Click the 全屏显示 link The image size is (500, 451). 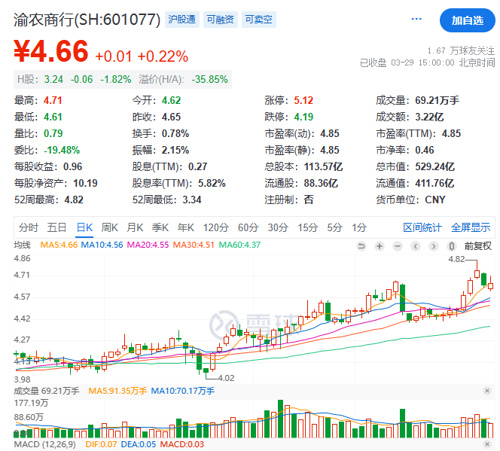point(471,228)
